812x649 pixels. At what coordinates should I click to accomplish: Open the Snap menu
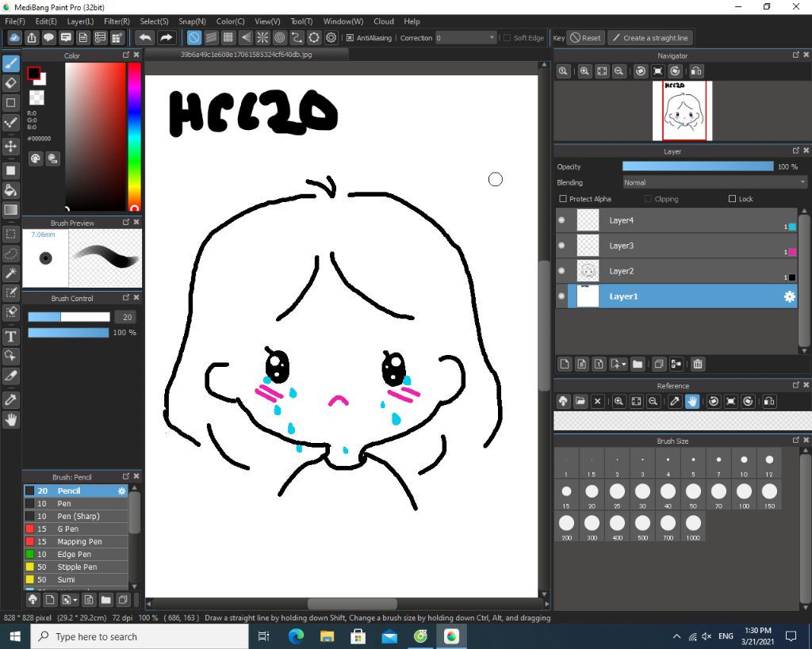pos(192,21)
